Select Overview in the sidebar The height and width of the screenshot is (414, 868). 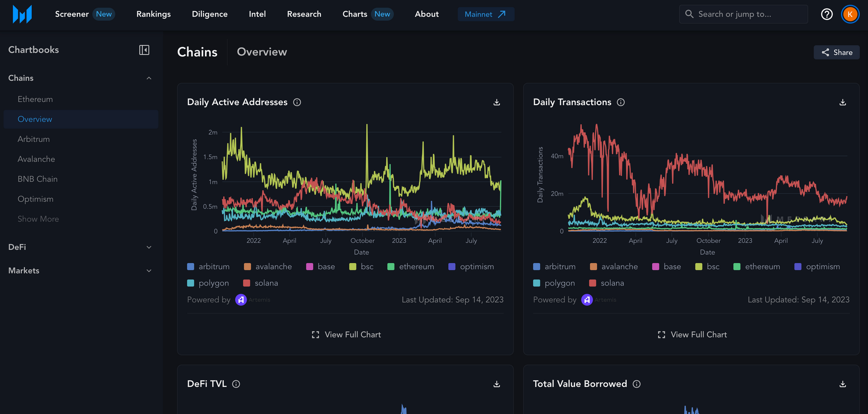coord(81,119)
